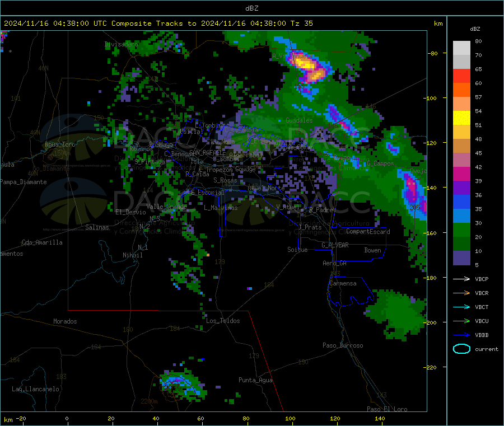The width and height of the screenshot is (504, 426).
Task: Click the white VBCP arrow in legend
Action: [461, 279]
